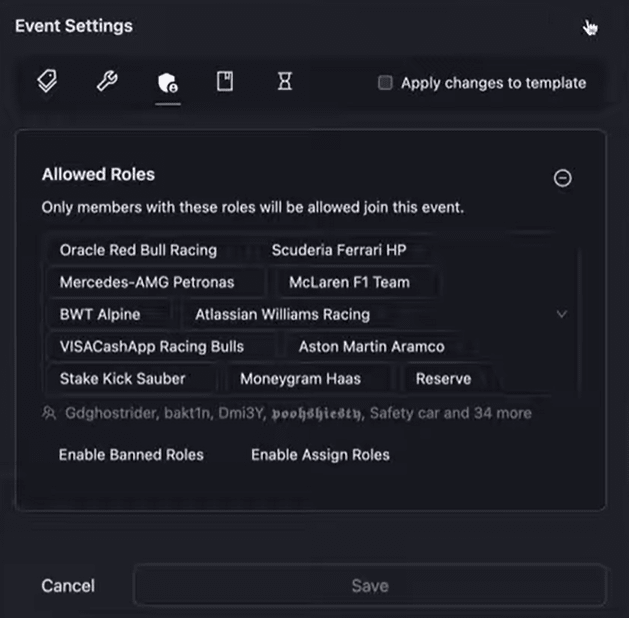Select the roles shield tab icon

[167, 83]
